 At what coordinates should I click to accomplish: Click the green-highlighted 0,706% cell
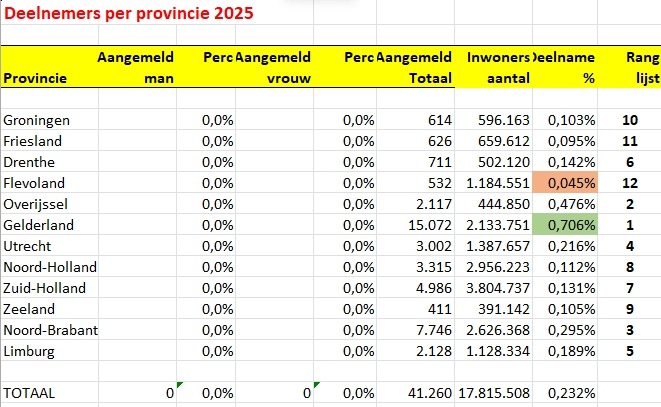[x=572, y=225]
